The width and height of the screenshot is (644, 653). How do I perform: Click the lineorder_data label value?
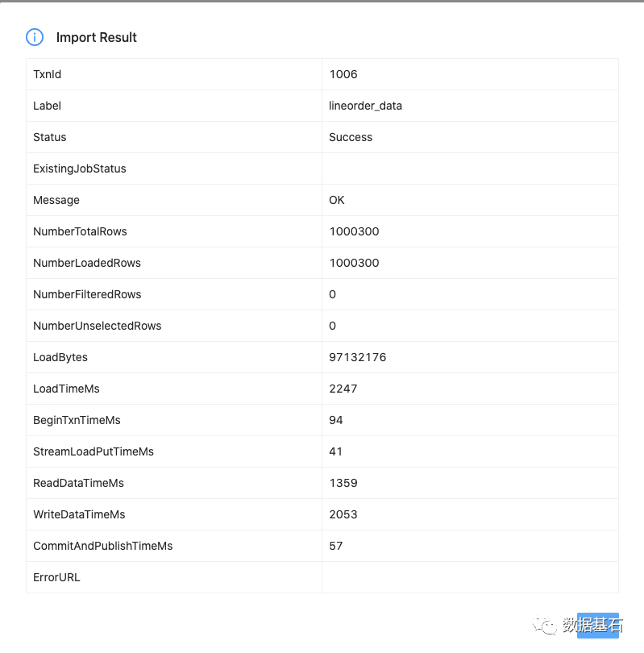(x=365, y=106)
